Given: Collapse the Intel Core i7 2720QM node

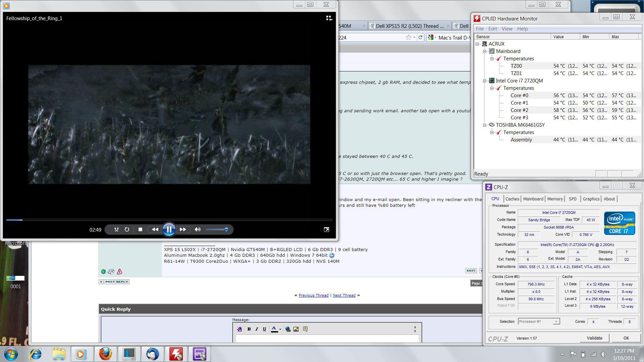Looking at the screenshot, I should 485,81.
